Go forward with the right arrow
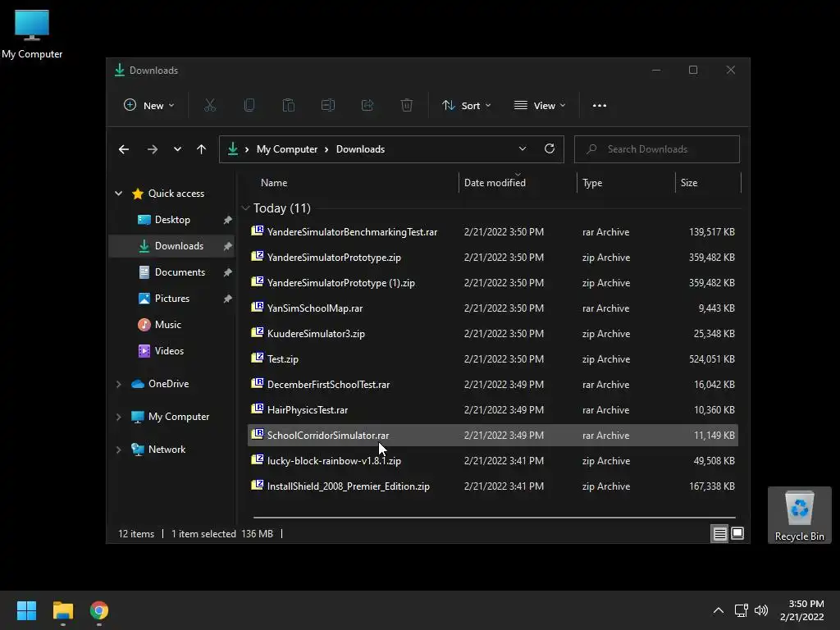This screenshot has height=630, width=840. pyautogui.click(x=152, y=149)
